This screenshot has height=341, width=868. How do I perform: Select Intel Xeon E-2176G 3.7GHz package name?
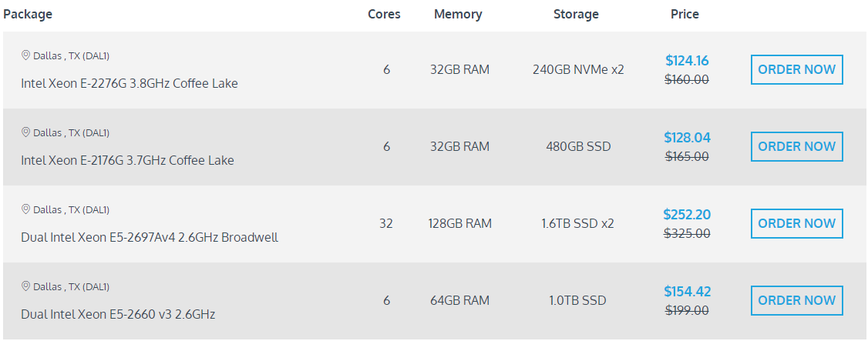coord(127,160)
